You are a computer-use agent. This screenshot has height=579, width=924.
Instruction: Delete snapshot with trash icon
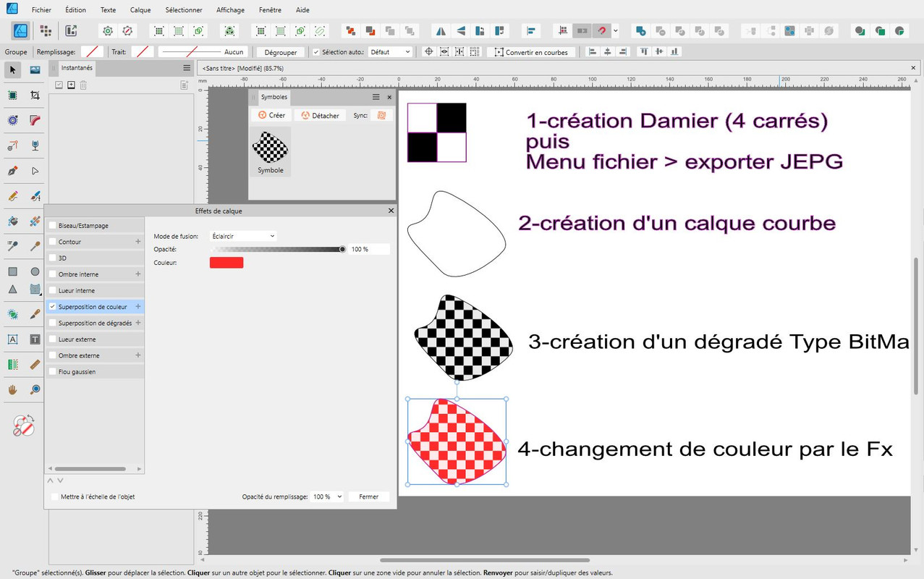83,85
